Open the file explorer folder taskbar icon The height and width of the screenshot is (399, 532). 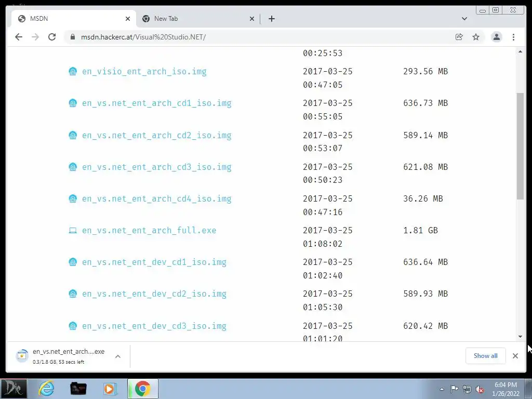click(78, 389)
